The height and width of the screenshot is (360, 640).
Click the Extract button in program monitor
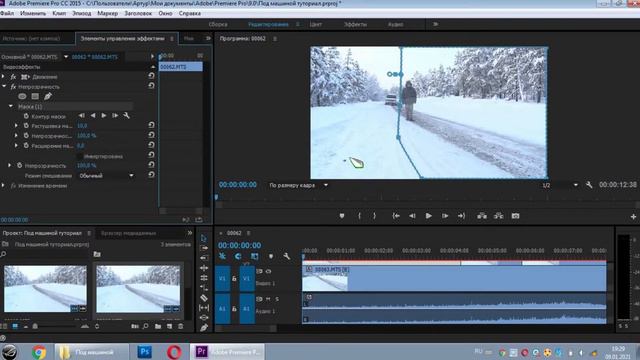tap(499, 216)
